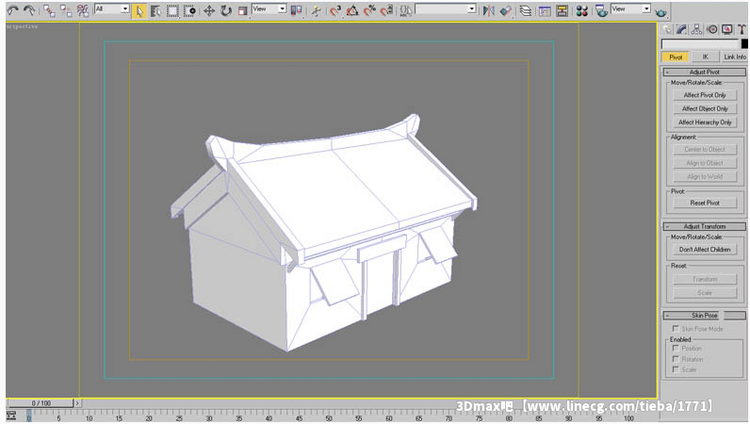Click the 0 / 100 time slider
Viewport: 750px width, 424px height.
coord(41,403)
